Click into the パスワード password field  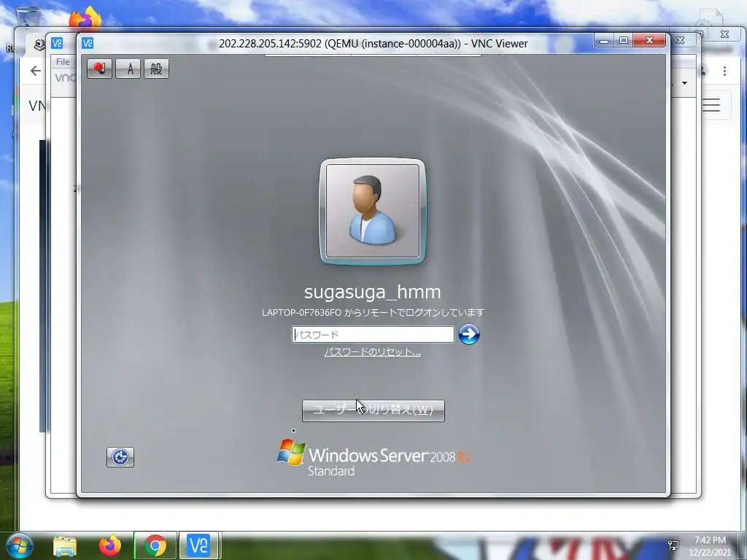[373, 334]
